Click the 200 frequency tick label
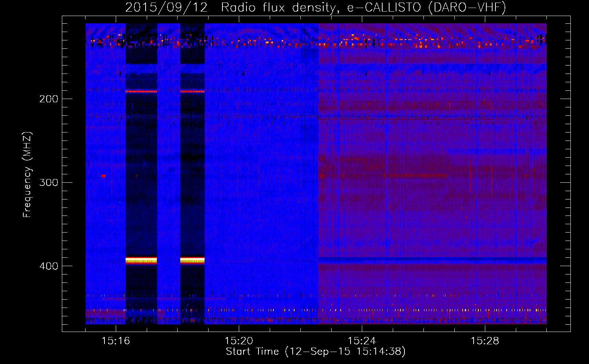The image size is (589, 364). 49,99
